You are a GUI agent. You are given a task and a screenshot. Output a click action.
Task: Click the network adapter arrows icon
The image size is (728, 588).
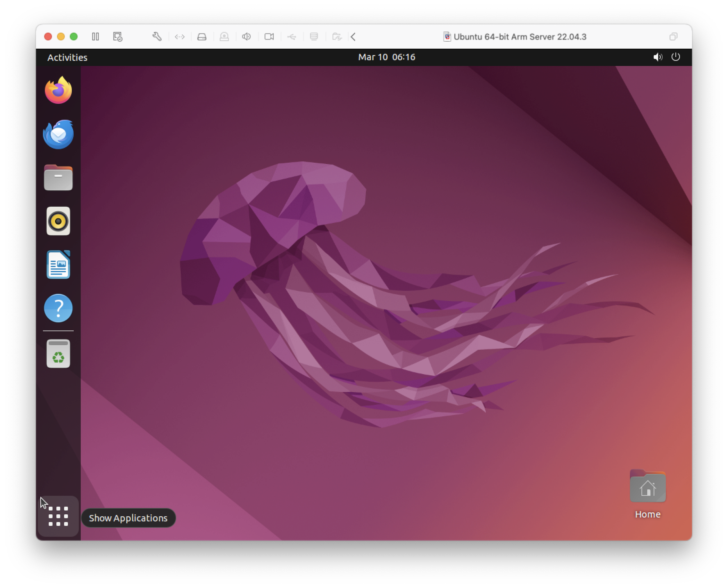coord(180,37)
